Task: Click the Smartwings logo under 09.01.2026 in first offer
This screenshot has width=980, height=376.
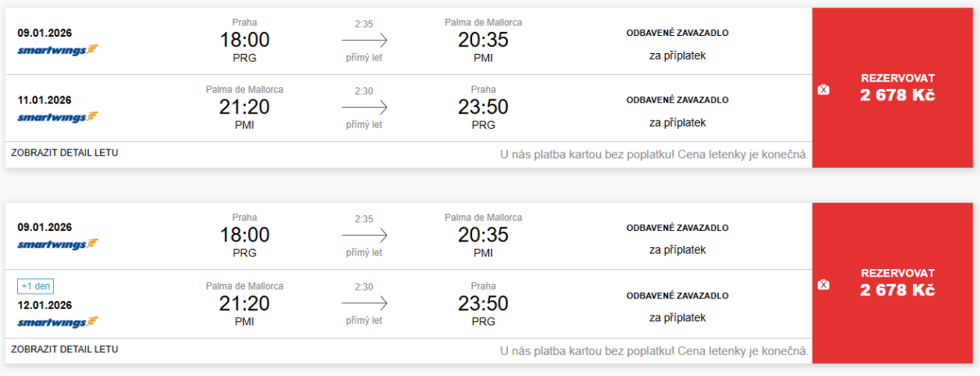Action: coord(58,49)
